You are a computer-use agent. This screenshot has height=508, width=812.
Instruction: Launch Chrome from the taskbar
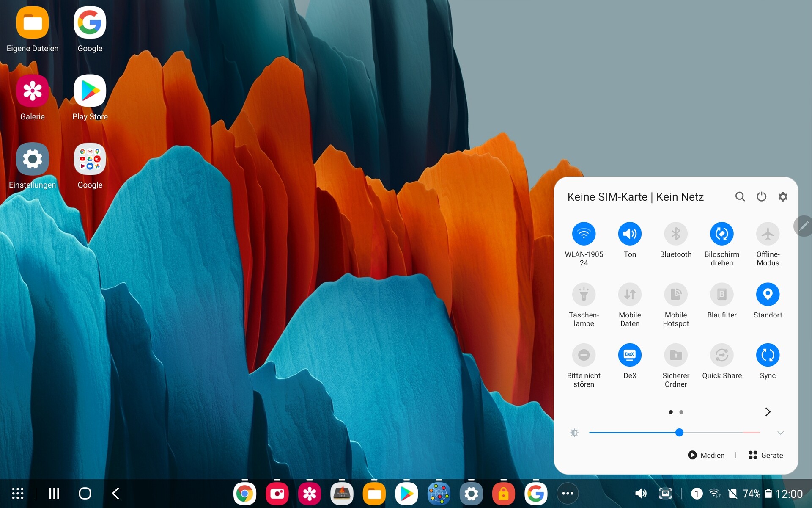point(244,493)
